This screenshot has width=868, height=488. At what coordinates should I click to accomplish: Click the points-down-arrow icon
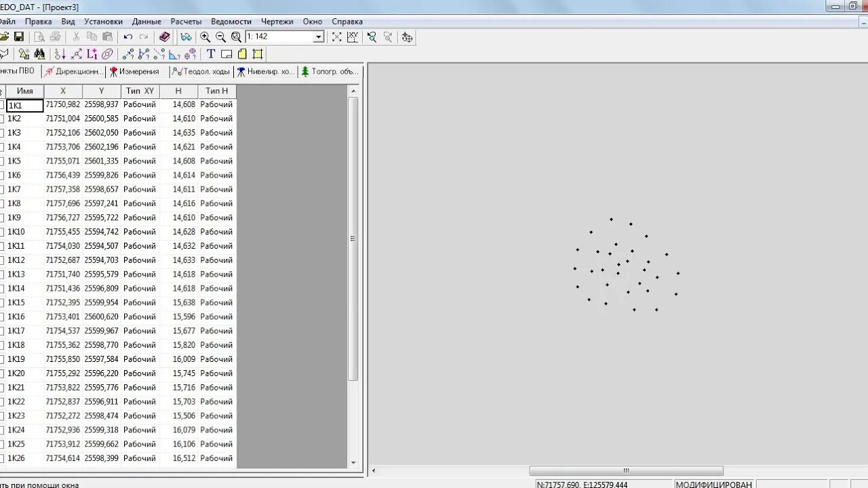click(x=60, y=54)
